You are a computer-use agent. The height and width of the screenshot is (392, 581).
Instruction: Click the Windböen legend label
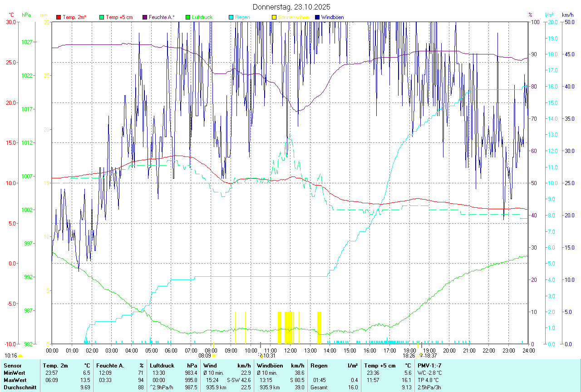tap(333, 17)
